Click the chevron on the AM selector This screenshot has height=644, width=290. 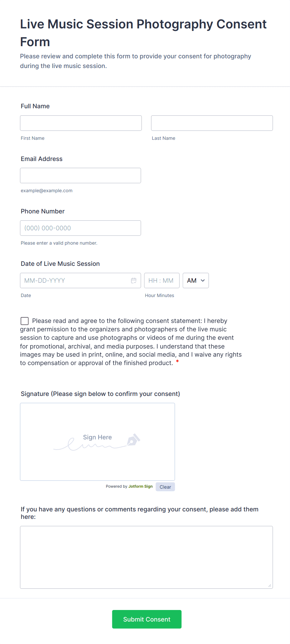202,281
